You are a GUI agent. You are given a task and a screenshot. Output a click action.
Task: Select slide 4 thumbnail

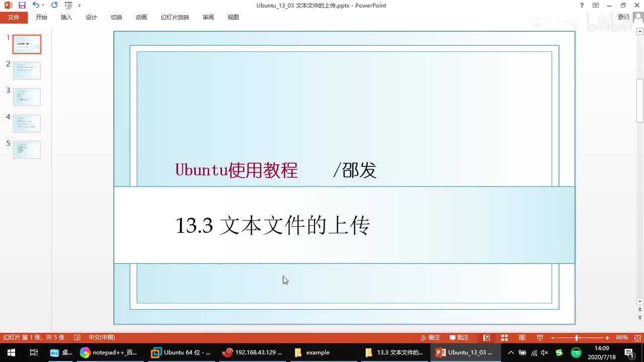tap(27, 123)
